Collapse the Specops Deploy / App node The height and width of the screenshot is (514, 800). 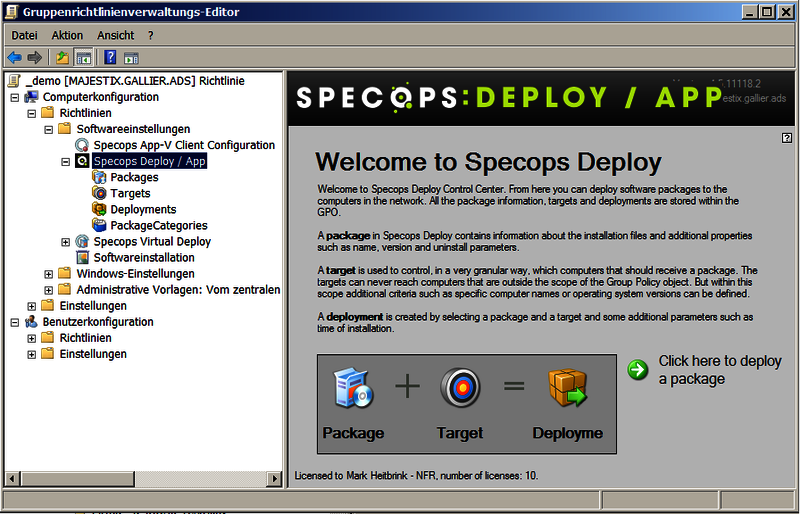[65, 161]
